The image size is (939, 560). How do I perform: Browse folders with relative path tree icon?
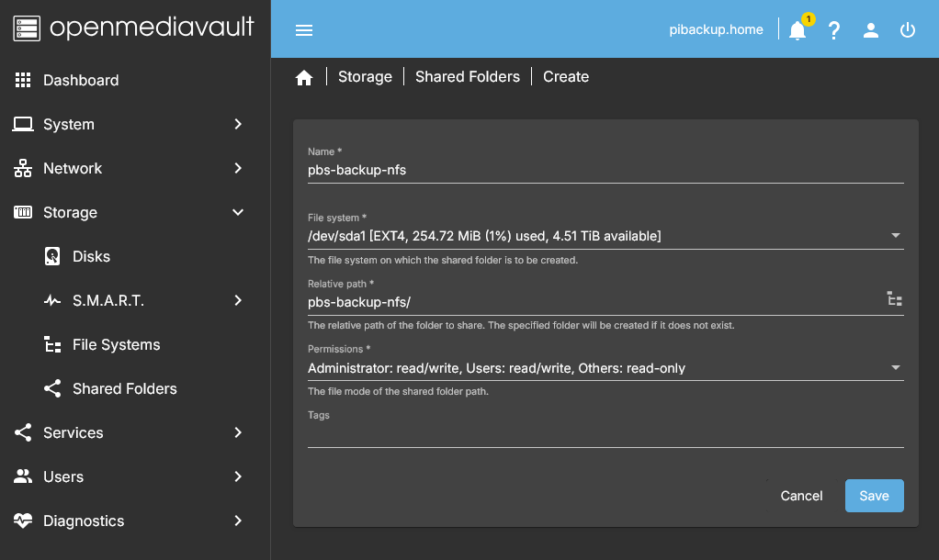[894, 299]
